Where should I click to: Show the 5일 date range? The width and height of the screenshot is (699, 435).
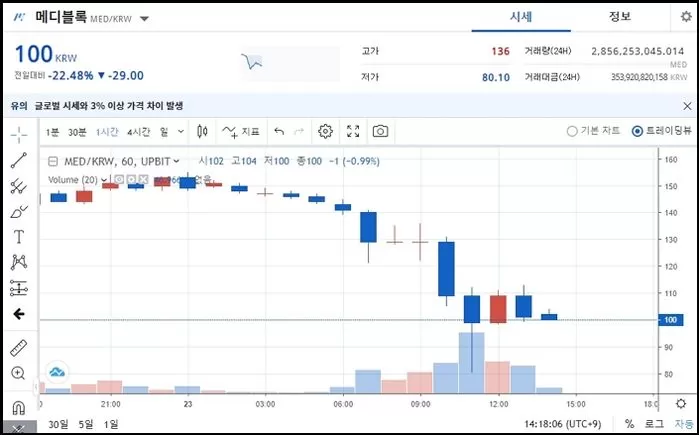click(x=86, y=424)
